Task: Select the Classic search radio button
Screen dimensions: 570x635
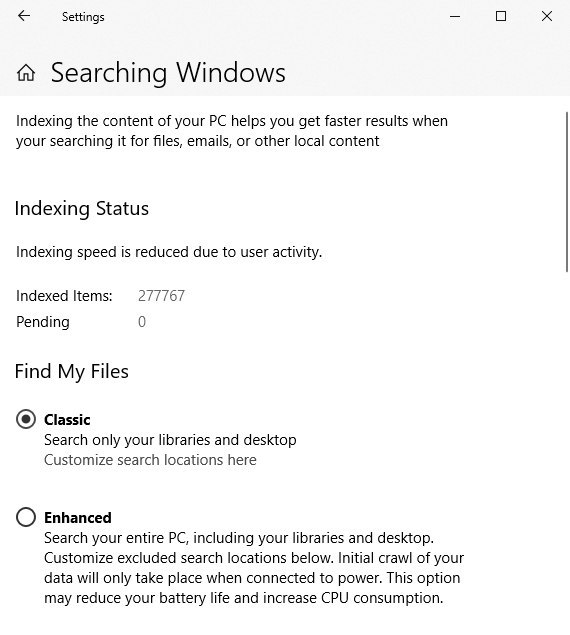Action: 26,419
